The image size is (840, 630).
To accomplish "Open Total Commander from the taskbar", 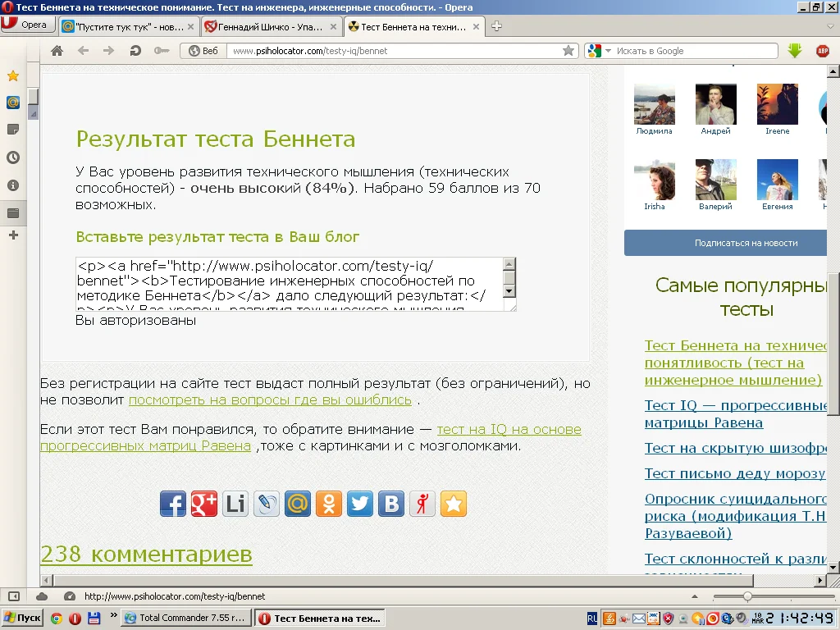I will coord(185,618).
